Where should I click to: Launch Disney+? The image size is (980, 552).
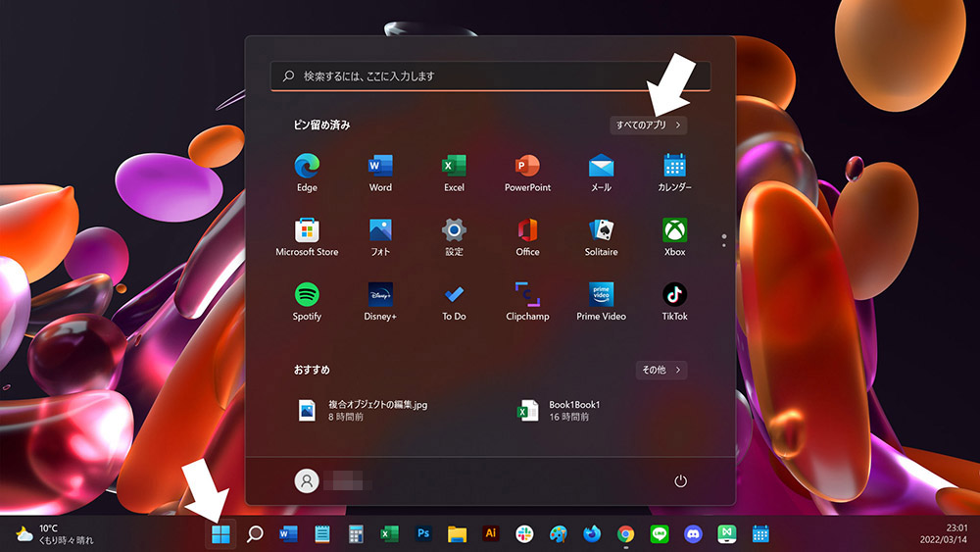(380, 301)
